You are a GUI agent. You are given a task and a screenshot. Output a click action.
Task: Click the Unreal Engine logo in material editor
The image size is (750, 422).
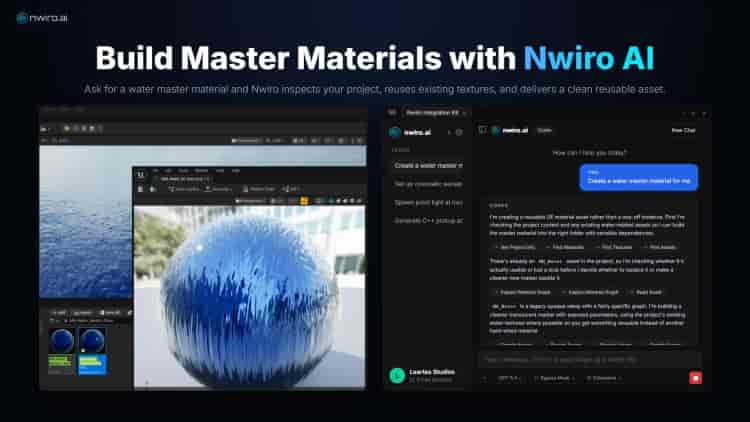[x=142, y=174]
